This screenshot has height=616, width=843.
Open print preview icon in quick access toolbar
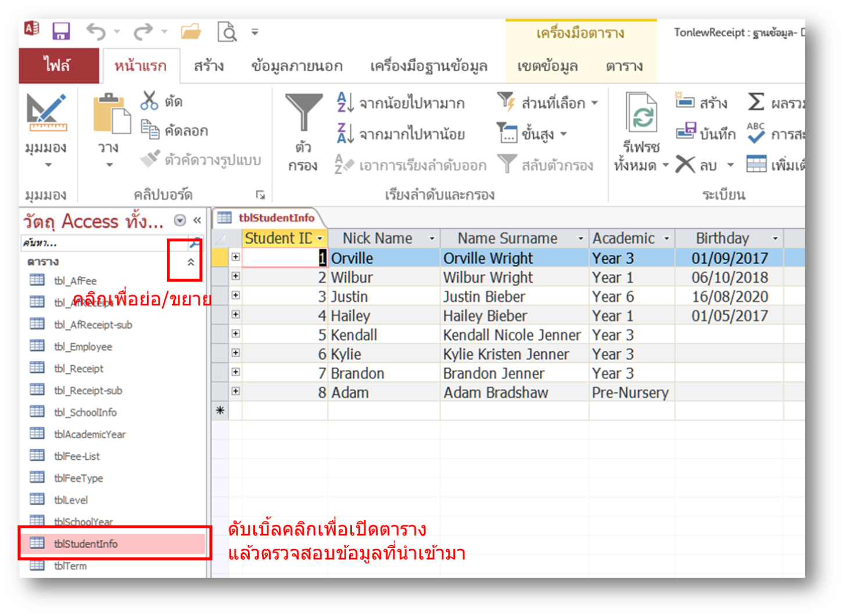coord(227,32)
